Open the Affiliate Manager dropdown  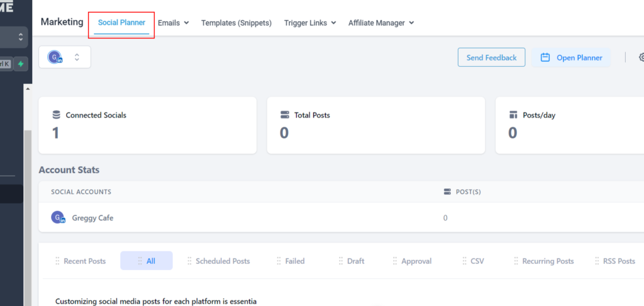[381, 23]
